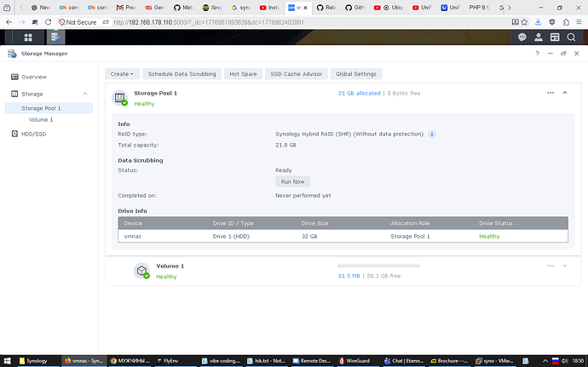The height and width of the screenshot is (367, 588).
Task: Click the Drive Status column header
Action: (x=496, y=223)
